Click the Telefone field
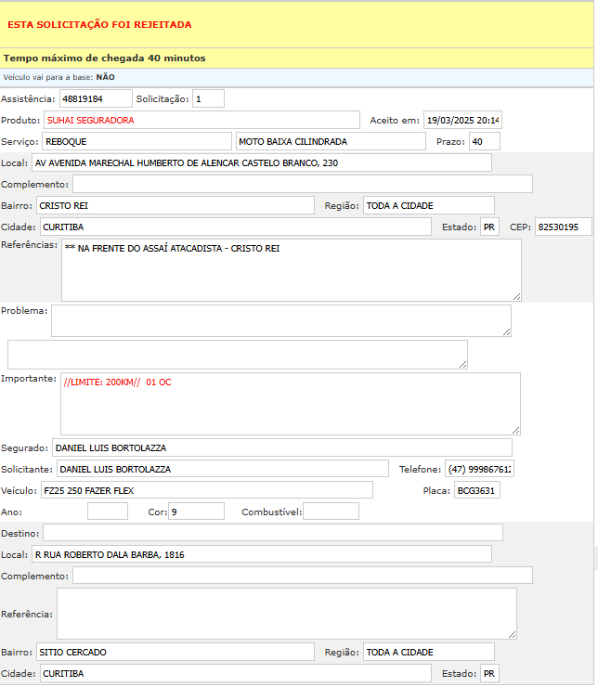This screenshot has width=598, height=700. [480, 469]
